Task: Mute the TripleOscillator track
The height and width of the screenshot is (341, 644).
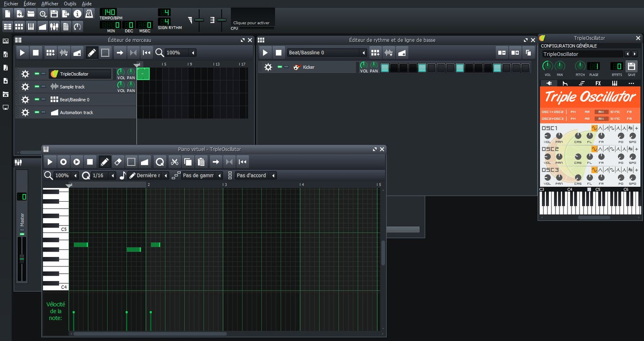Action: (37, 74)
